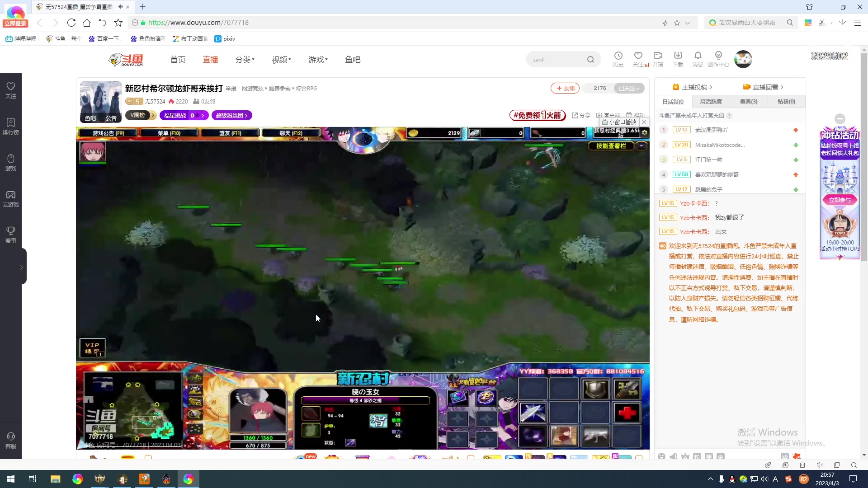Expand the V周榜 badge arrow

(x=153, y=115)
